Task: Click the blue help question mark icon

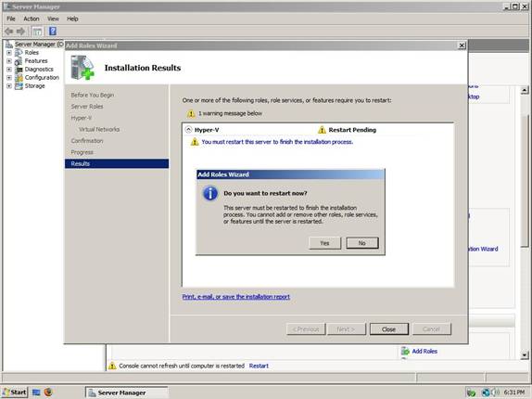Action: pyautogui.click(x=53, y=32)
